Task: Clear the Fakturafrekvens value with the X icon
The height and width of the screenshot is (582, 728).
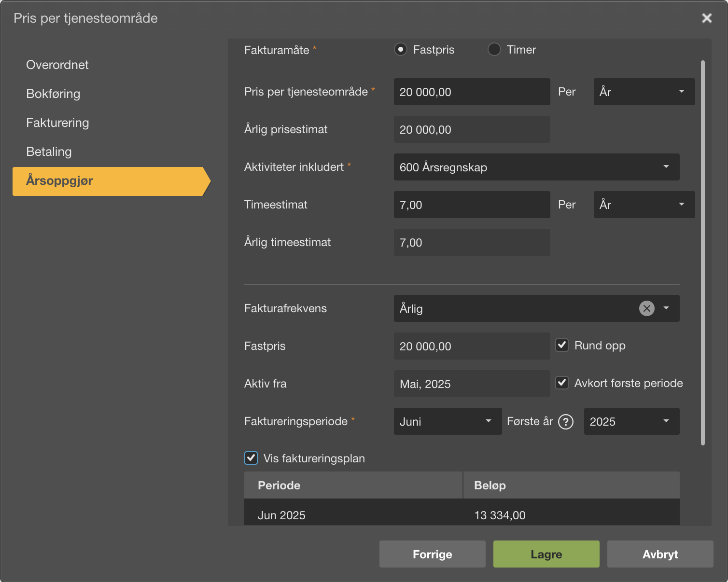Action: [x=646, y=308]
